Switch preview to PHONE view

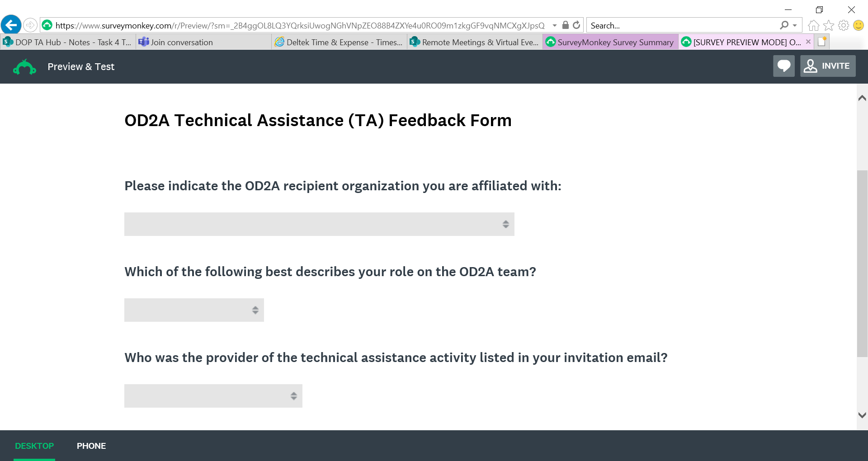[x=91, y=446]
